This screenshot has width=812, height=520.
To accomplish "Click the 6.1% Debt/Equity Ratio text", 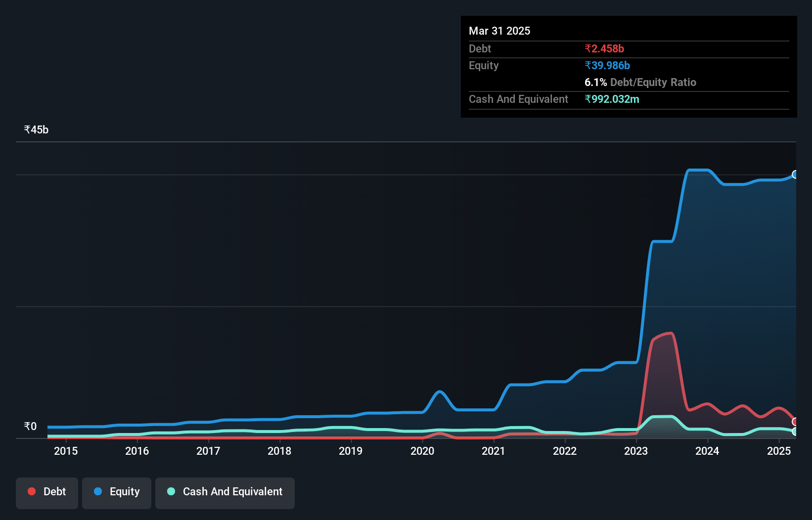I will click(x=640, y=82).
